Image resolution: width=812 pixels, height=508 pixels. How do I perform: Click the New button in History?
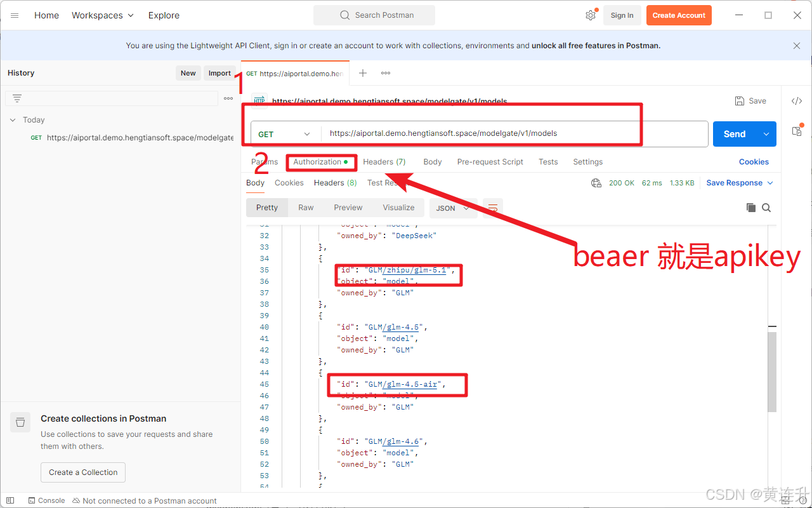(188, 73)
